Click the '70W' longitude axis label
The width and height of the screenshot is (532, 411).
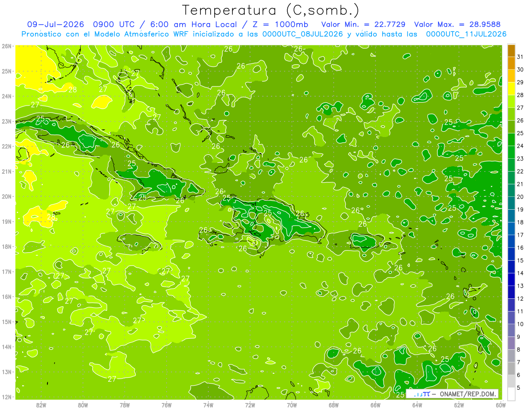292,405
